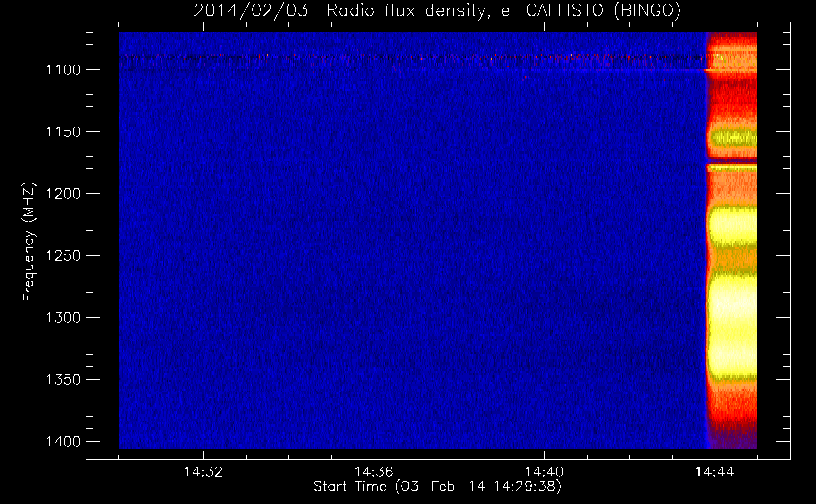The image size is (816, 504).
Task: Click the 1400 frequency tick label
Action: click(x=63, y=442)
